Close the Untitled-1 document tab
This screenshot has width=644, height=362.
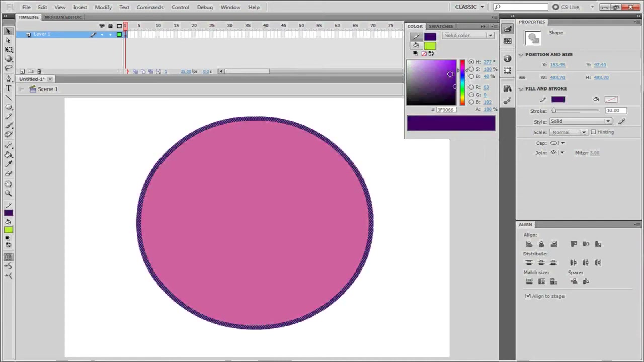point(50,79)
